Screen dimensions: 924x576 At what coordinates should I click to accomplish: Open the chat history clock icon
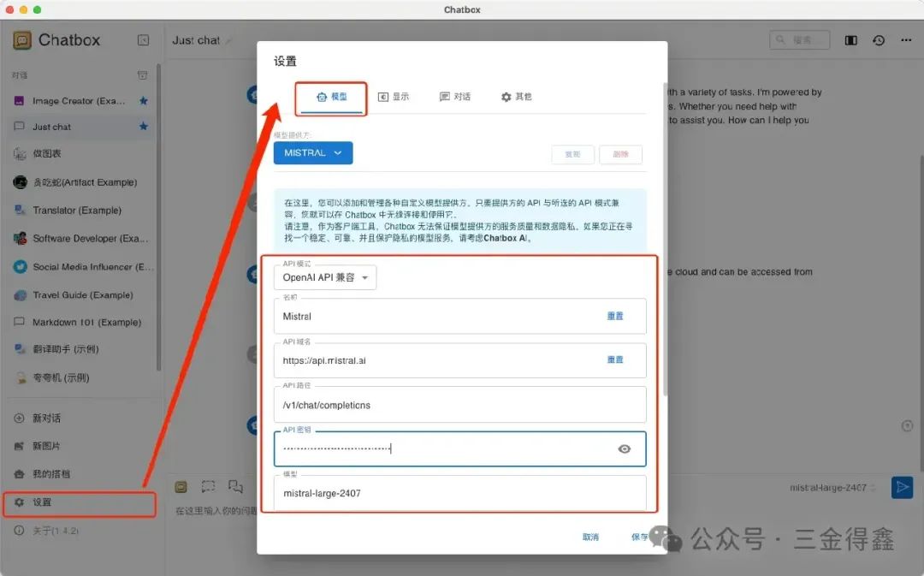click(x=879, y=40)
